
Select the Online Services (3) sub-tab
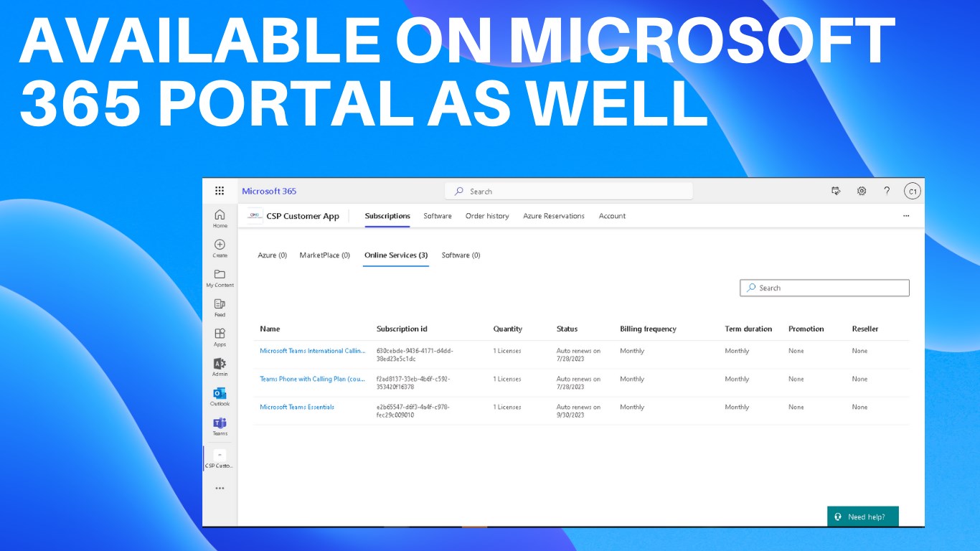coord(396,255)
